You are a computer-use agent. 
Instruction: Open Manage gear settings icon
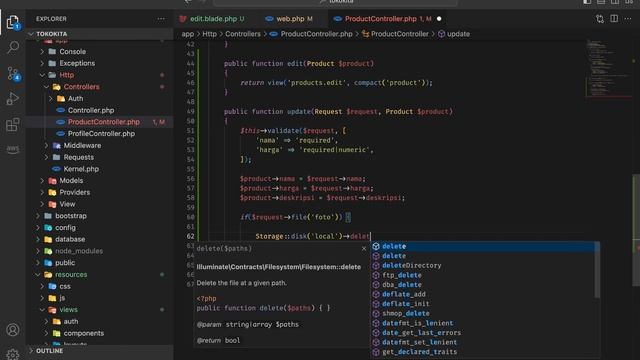13,354
